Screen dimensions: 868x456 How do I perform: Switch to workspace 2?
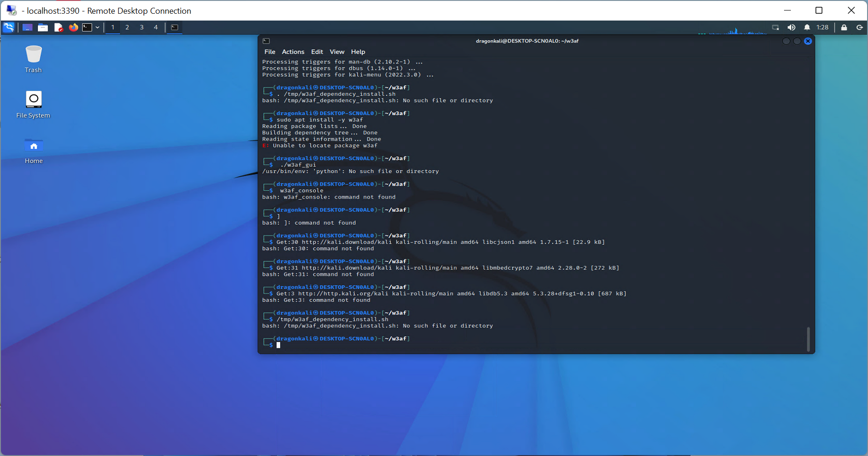coord(127,27)
